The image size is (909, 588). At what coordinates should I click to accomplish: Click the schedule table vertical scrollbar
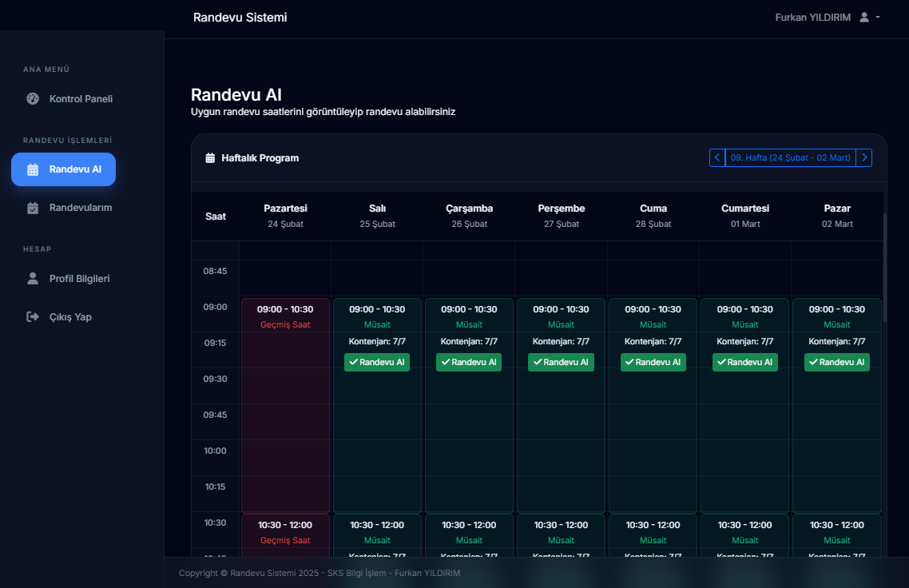885,268
